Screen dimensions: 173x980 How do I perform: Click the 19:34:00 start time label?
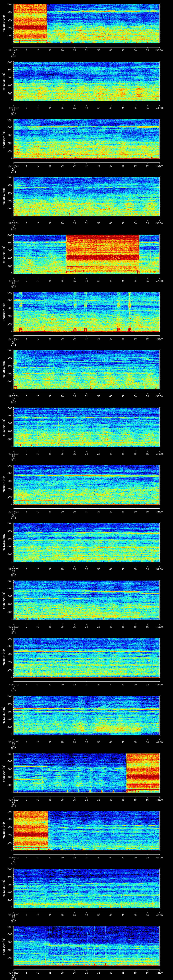point(13,339)
